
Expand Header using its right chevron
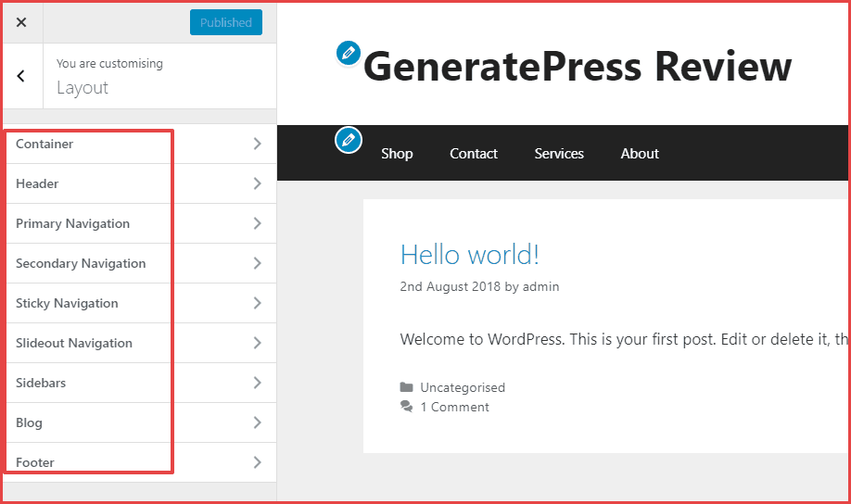pos(258,183)
